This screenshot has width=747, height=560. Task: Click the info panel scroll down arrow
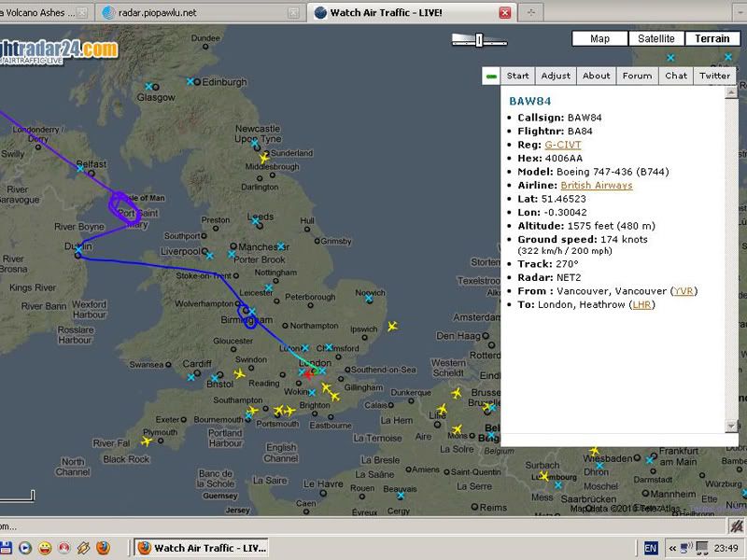pyautogui.click(x=731, y=426)
